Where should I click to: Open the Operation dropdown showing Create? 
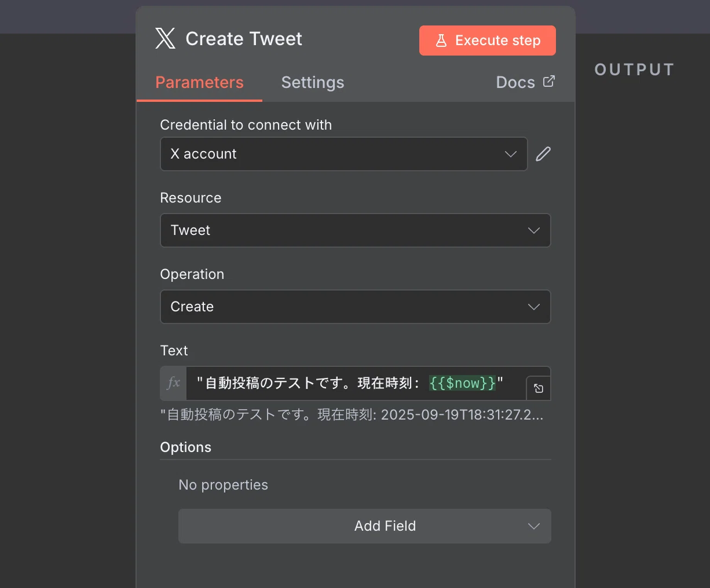pyautogui.click(x=356, y=307)
